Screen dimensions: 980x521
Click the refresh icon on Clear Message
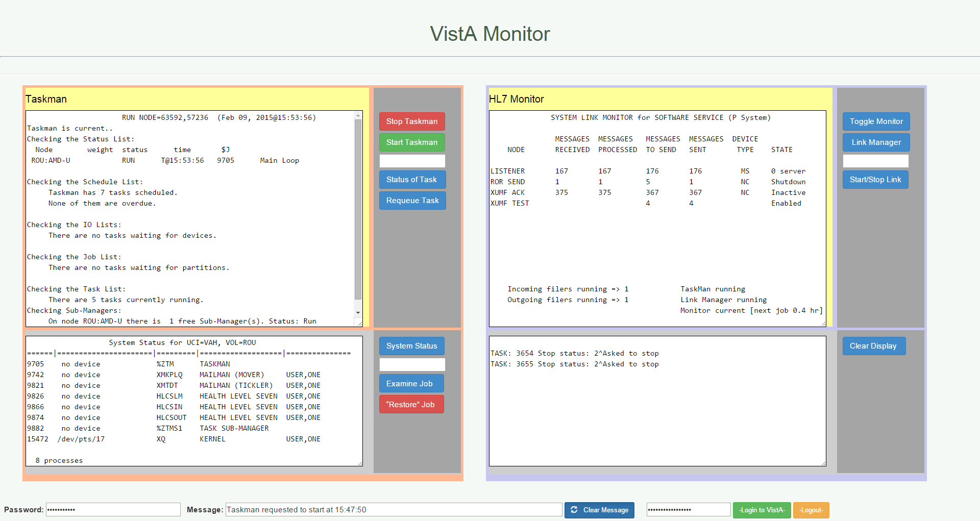575,510
